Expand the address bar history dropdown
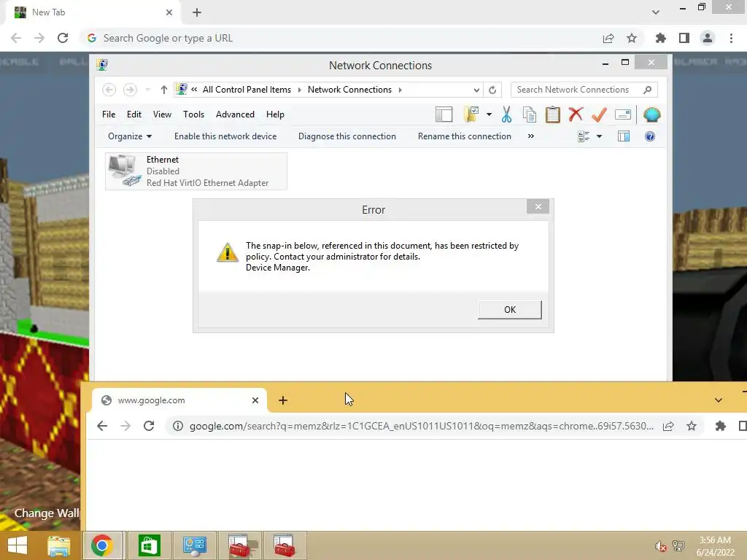 pos(476,90)
